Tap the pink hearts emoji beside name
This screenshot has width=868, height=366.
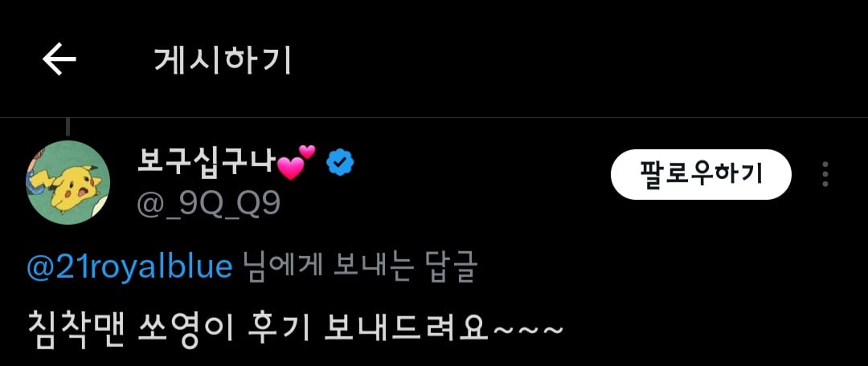(296, 162)
